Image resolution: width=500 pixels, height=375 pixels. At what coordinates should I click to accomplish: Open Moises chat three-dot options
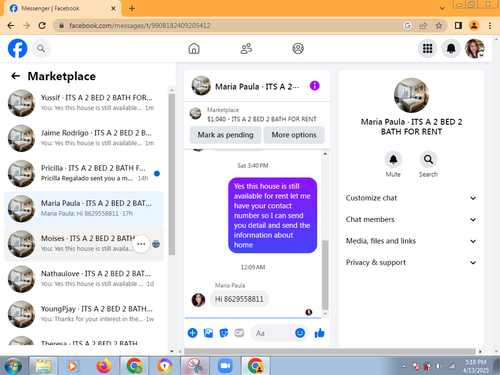141,244
